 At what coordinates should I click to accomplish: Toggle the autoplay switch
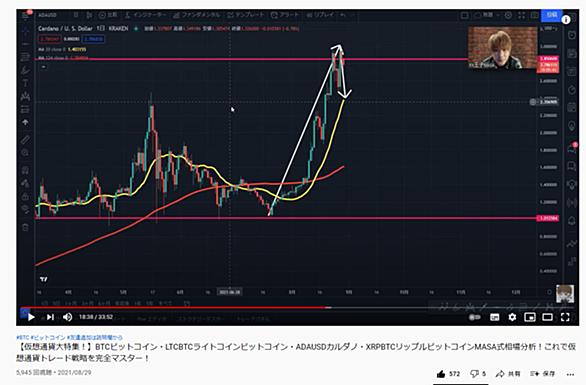(475, 317)
